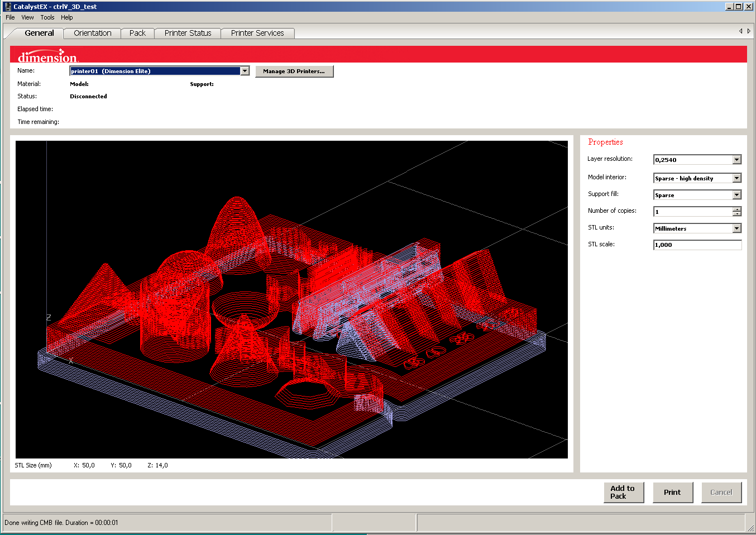The height and width of the screenshot is (535, 756).
Task: Click the 'Done writing CMB file' status message
Action: 61,523
